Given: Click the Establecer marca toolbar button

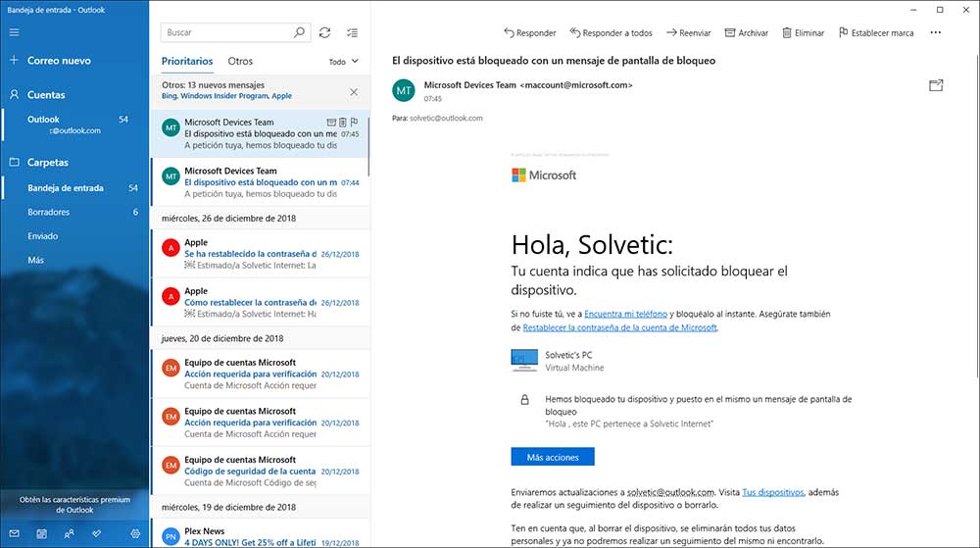Looking at the screenshot, I should [x=876, y=32].
